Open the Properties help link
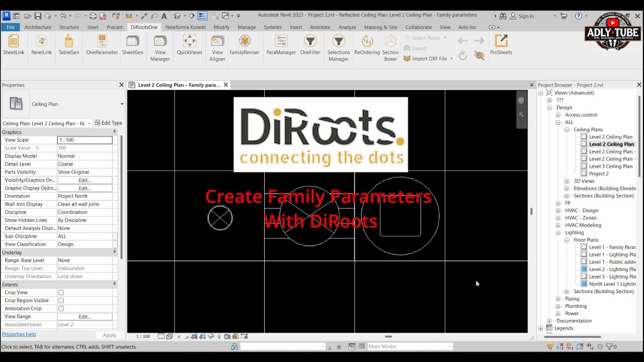 [x=19, y=334]
